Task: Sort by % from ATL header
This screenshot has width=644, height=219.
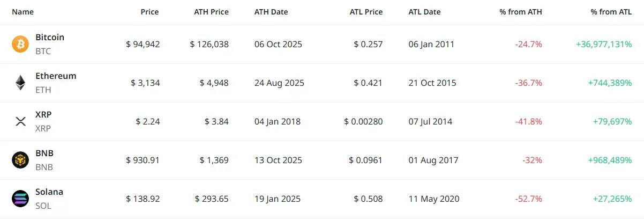Action: (610, 12)
